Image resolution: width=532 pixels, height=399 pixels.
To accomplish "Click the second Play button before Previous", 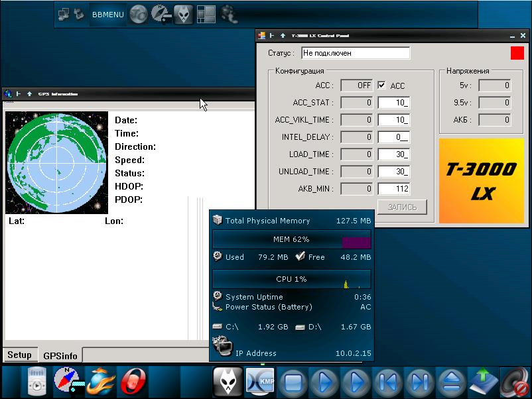I will click(356, 382).
